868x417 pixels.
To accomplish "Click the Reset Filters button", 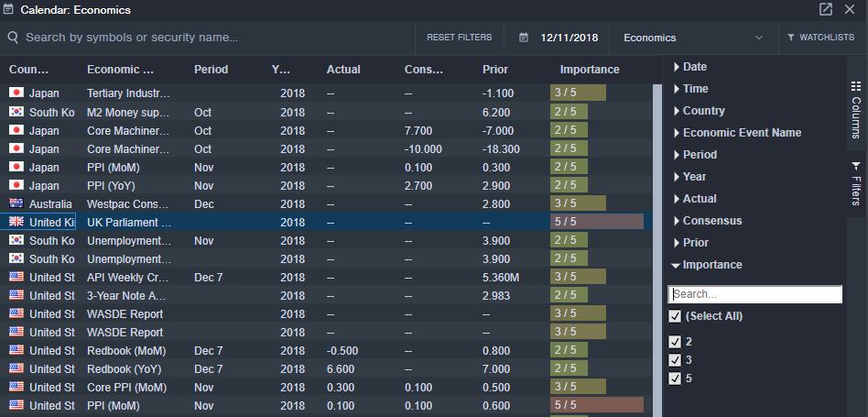I will 459,38.
